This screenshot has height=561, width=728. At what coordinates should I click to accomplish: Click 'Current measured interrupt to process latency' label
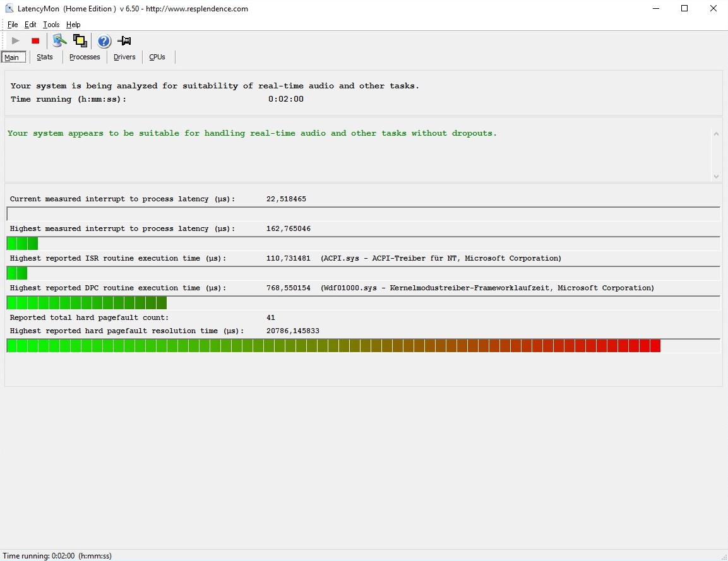tap(122, 199)
